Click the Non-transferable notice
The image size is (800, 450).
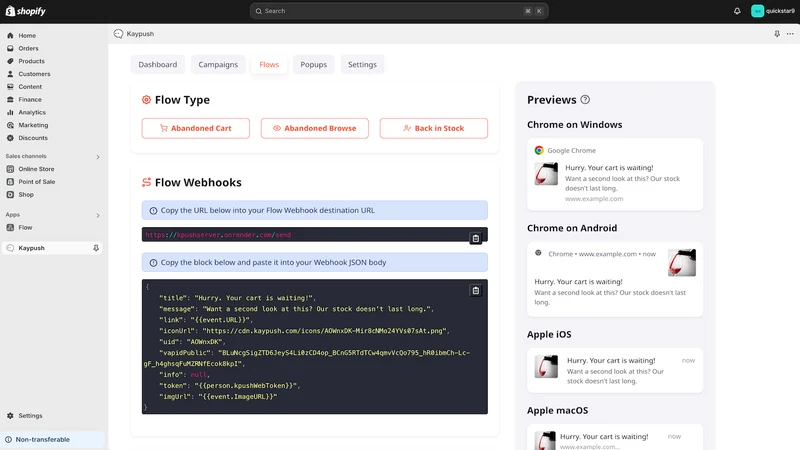(53, 439)
